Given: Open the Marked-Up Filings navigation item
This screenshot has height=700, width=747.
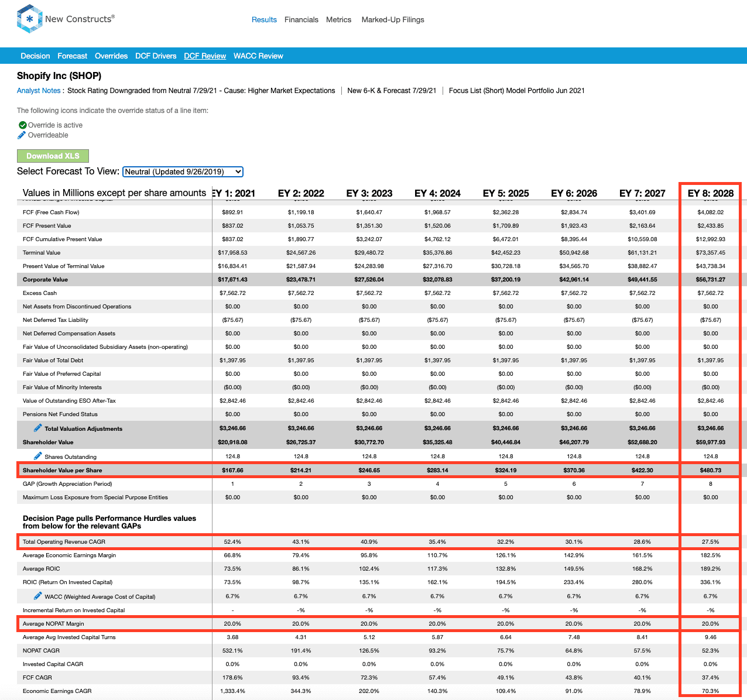Looking at the screenshot, I should [x=393, y=20].
